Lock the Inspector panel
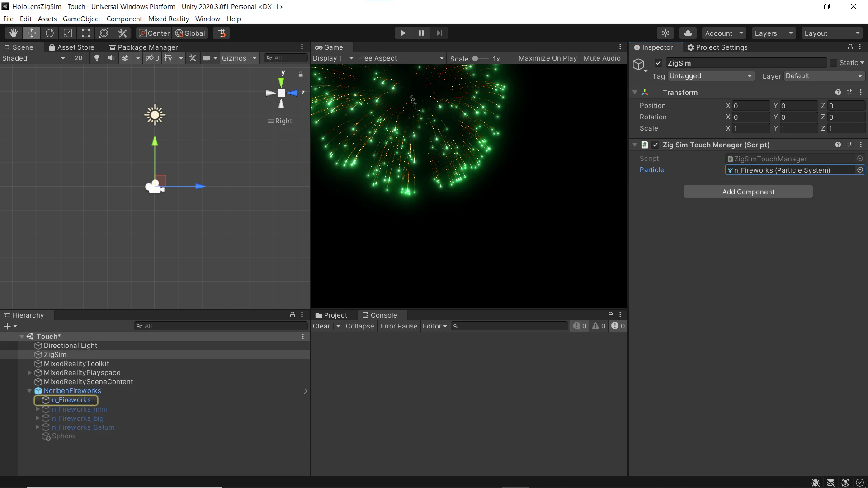This screenshot has width=868, height=488. tap(850, 47)
